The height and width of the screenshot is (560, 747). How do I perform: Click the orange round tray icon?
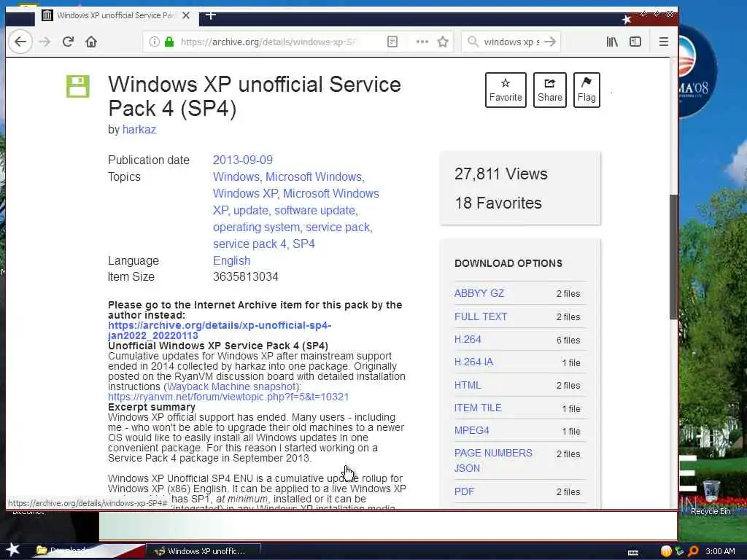point(666,551)
